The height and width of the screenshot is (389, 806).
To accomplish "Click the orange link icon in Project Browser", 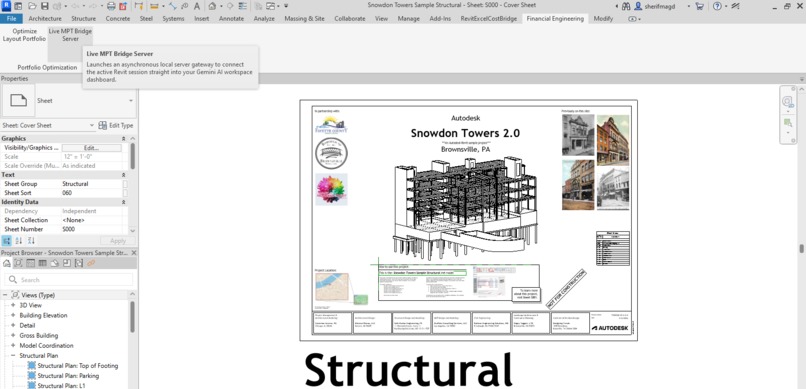I will click(x=91, y=263).
